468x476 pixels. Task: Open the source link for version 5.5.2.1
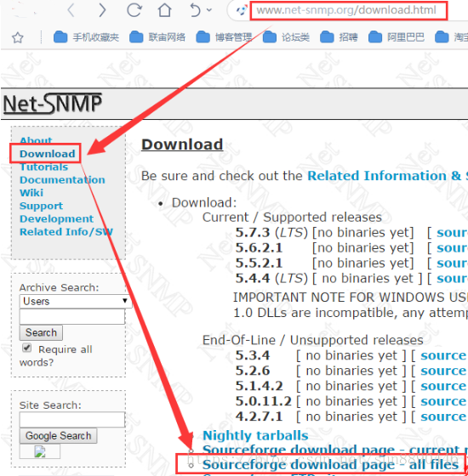tap(452, 263)
